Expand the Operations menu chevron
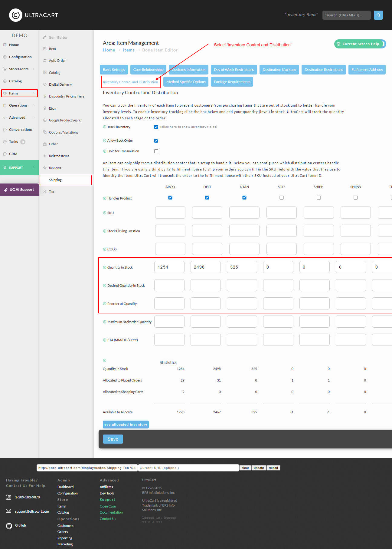This screenshot has height=549, width=392. (x=34, y=105)
